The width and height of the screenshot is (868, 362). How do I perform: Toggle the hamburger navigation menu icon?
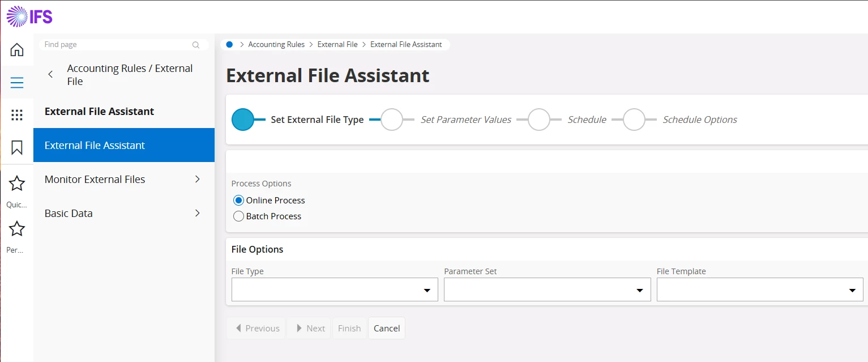click(17, 83)
